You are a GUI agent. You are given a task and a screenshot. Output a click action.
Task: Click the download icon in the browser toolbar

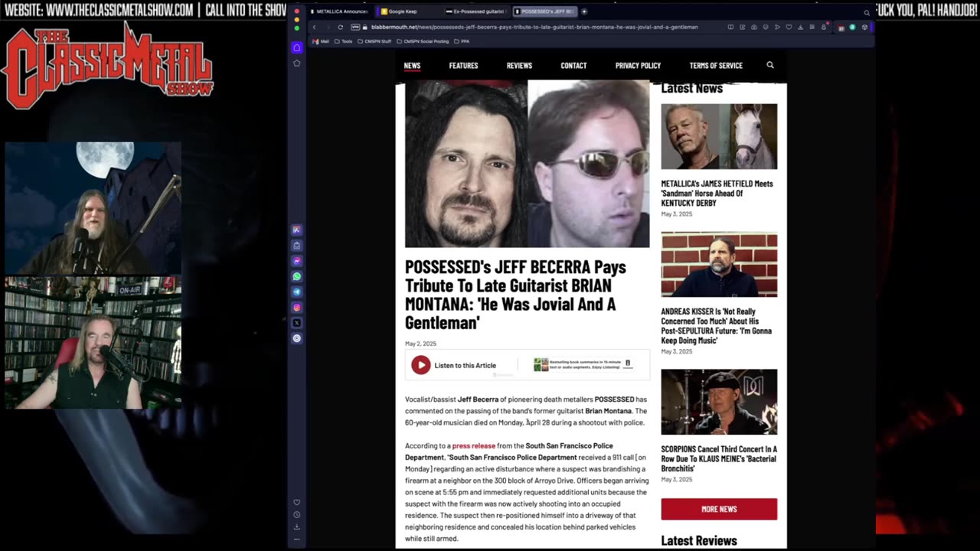(x=800, y=27)
